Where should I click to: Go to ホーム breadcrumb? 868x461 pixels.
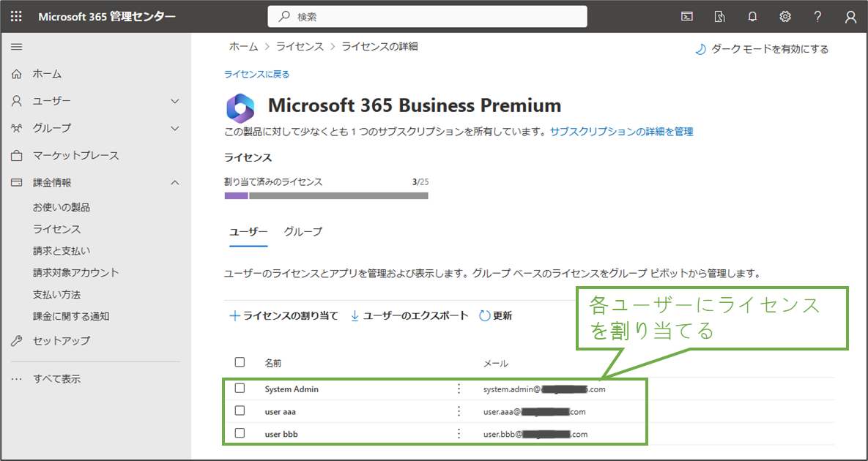244,47
